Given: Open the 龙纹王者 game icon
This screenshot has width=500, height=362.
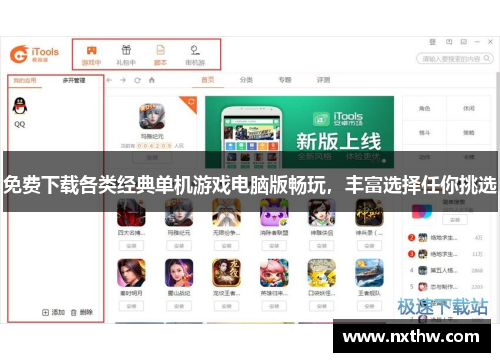Looking at the screenshot, I should tap(226, 273).
